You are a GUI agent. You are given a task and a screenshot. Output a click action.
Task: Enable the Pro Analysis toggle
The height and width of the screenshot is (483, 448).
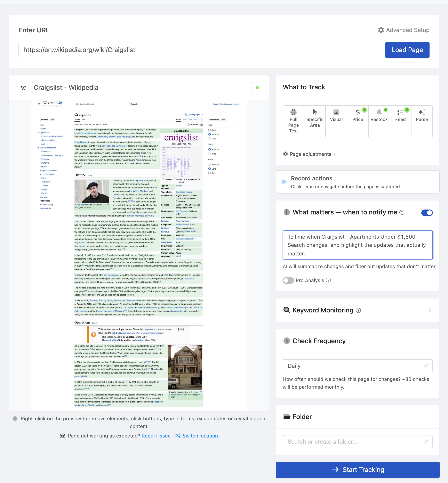288,280
